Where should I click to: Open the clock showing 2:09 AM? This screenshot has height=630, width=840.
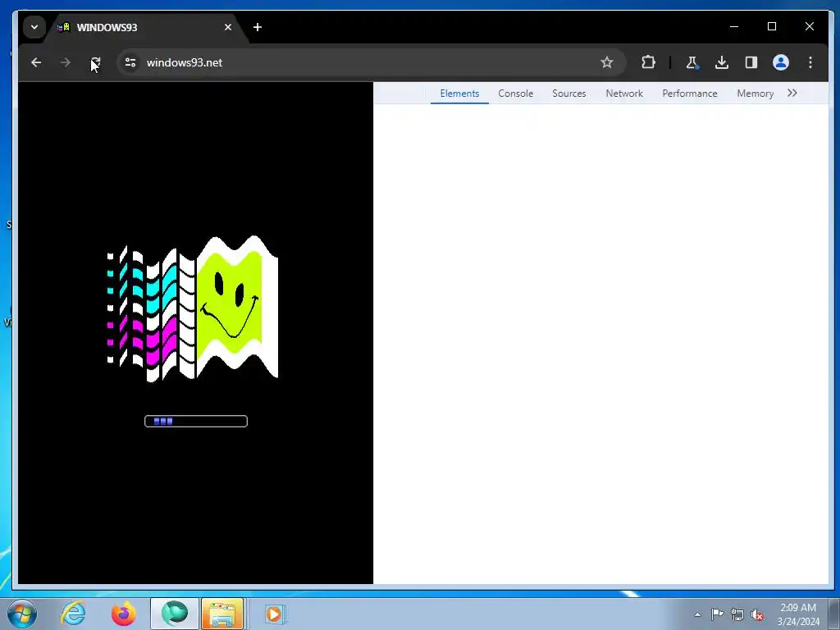[798, 614]
